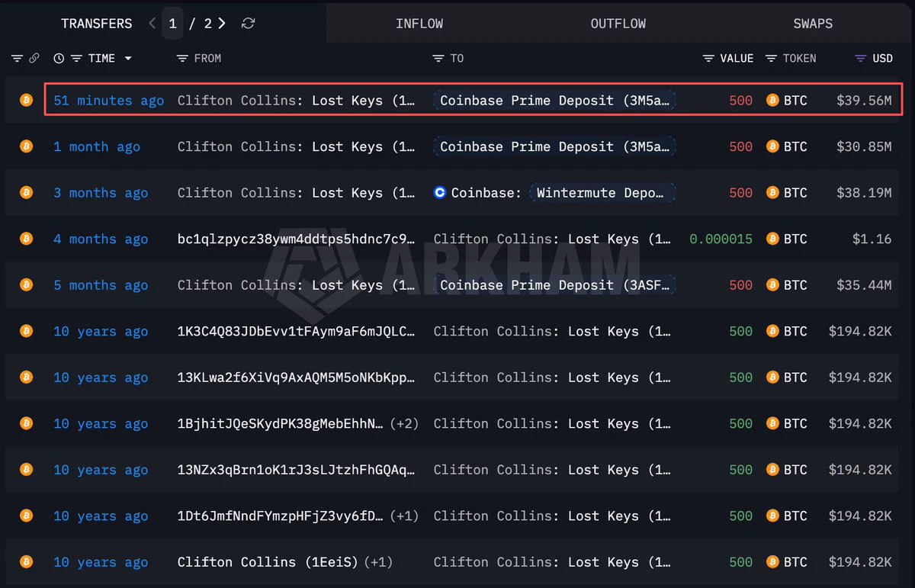Image resolution: width=915 pixels, height=588 pixels.
Task: Refresh the transfers list
Action: click(x=248, y=24)
